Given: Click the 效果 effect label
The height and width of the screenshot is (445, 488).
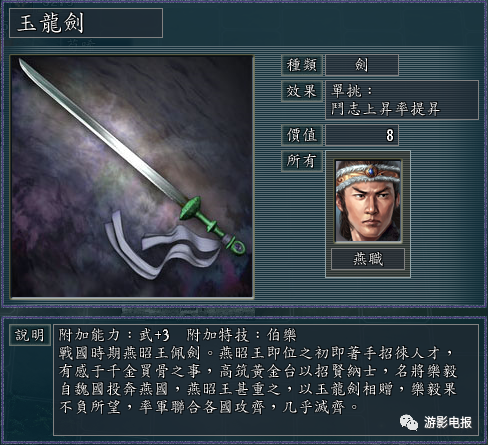Looking at the screenshot, I should tap(302, 91).
